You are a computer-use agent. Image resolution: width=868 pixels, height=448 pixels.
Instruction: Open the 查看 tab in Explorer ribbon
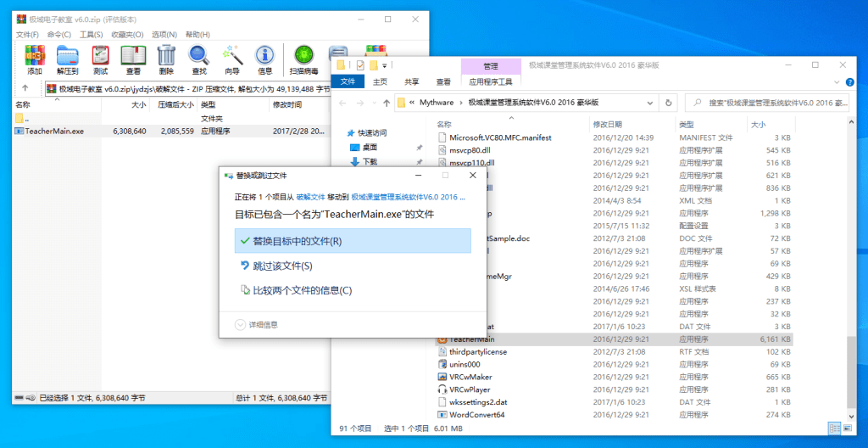(442, 82)
